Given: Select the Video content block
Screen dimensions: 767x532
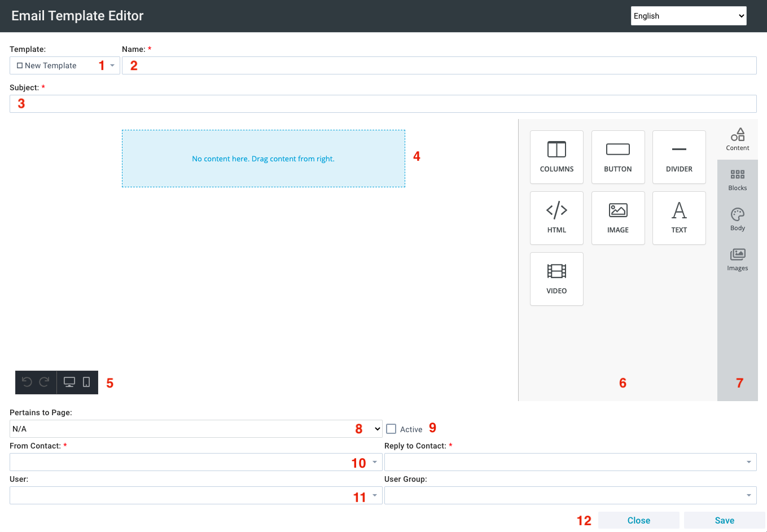Looking at the screenshot, I should click(556, 279).
